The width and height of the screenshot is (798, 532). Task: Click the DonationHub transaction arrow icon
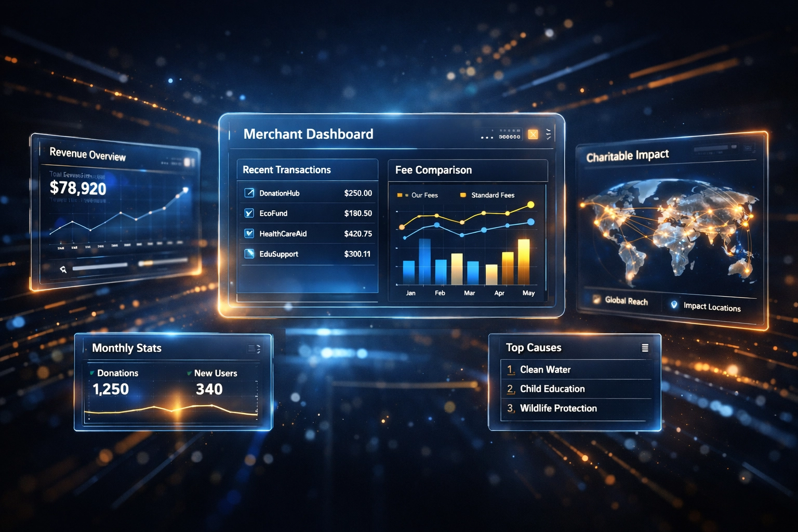point(250,193)
